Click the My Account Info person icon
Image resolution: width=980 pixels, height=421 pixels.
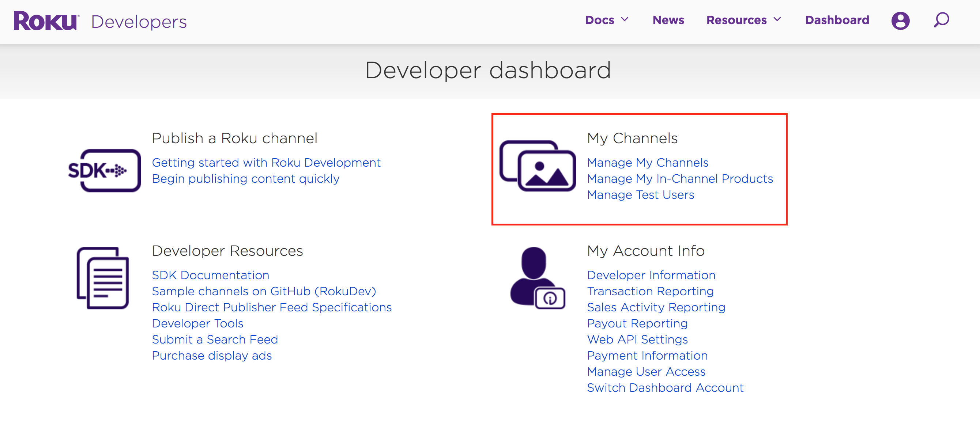click(x=538, y=278)
